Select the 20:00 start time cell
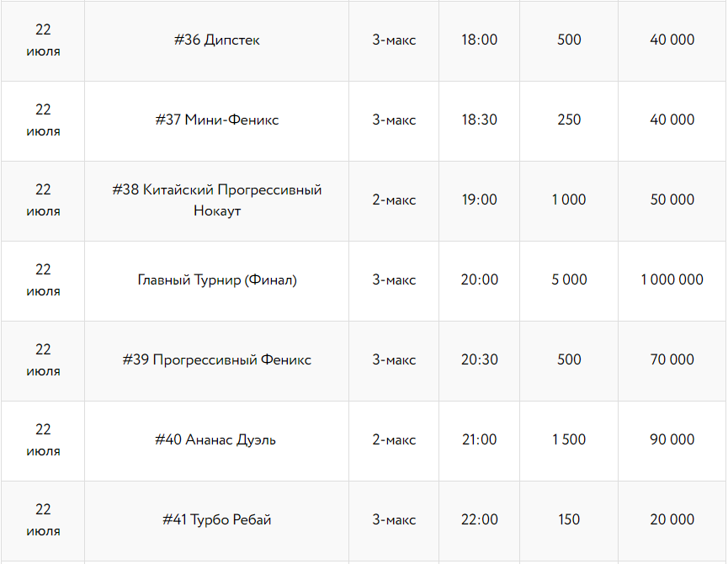 [x=479, y=279]
